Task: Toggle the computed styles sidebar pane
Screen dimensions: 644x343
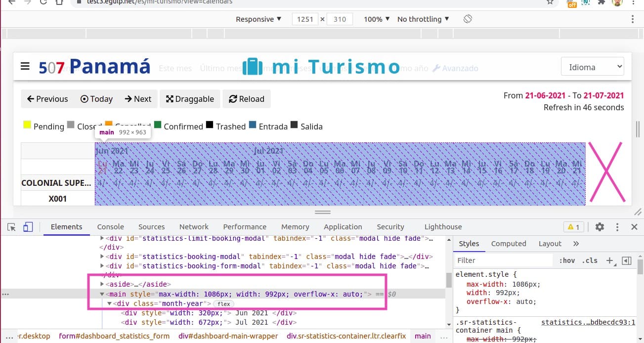Action: click(x=627, y=260)
